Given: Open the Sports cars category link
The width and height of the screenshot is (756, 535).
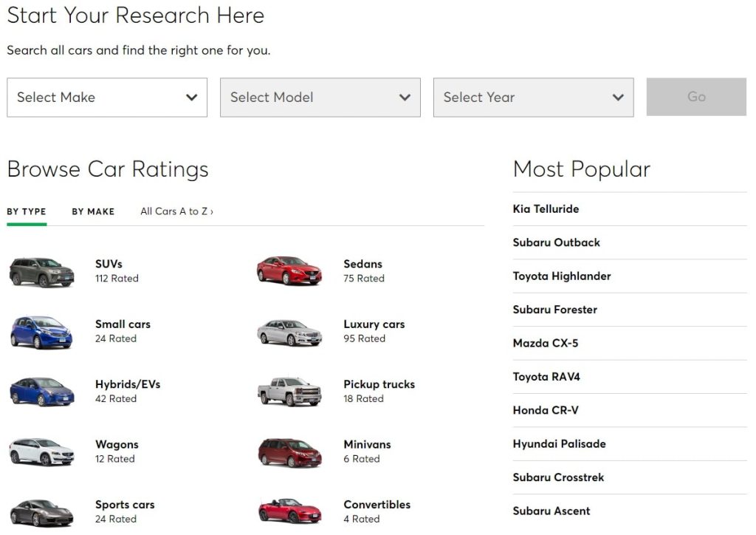Looking at the screenshot, I should pyautogui.click(x=125, y=505).
